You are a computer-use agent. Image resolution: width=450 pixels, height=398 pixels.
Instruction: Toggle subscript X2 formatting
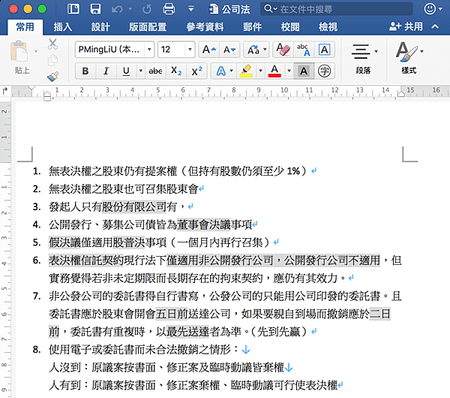pyautogui.click(x=176, y=71)
